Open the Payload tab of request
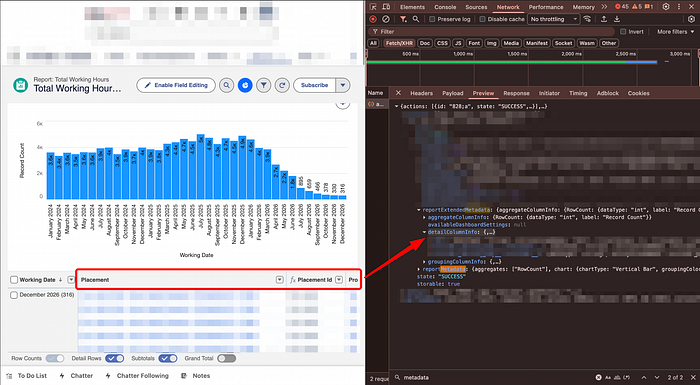 453,93
